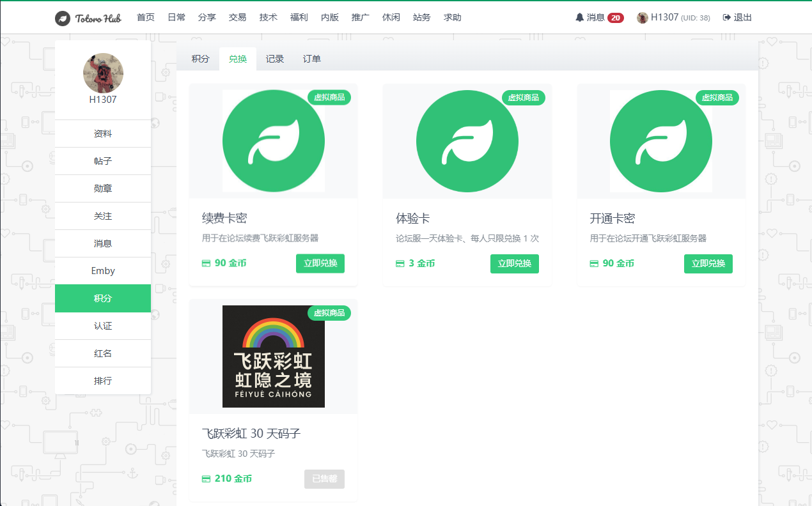Open the 交易 navigation item

pos(238,18)
